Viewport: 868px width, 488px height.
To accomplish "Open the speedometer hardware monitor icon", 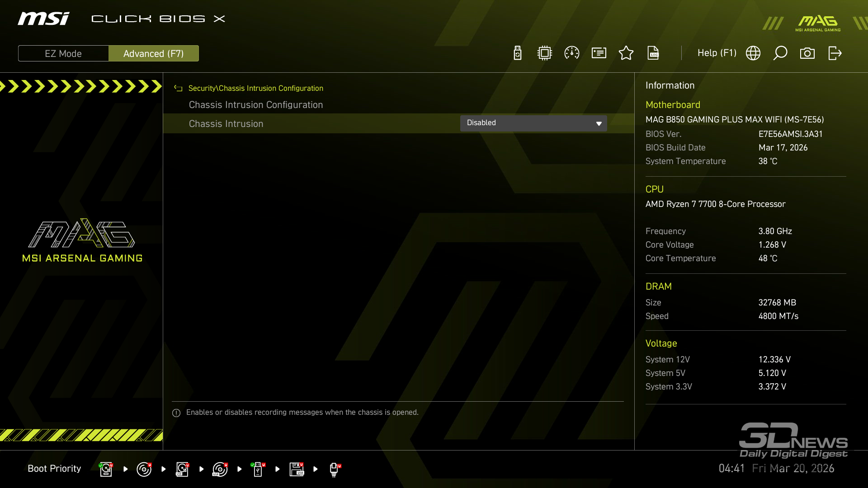I will tap(572, 53).
